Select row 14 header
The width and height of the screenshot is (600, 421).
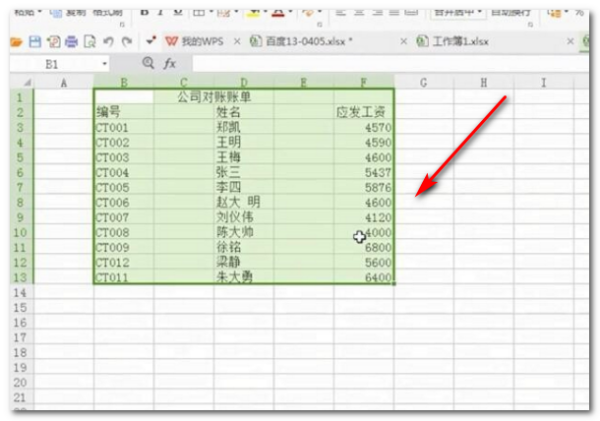click(20, 293)
